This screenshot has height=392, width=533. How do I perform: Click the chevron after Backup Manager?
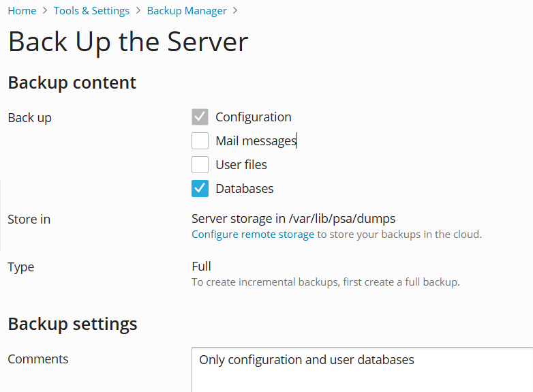pos(235,10)
